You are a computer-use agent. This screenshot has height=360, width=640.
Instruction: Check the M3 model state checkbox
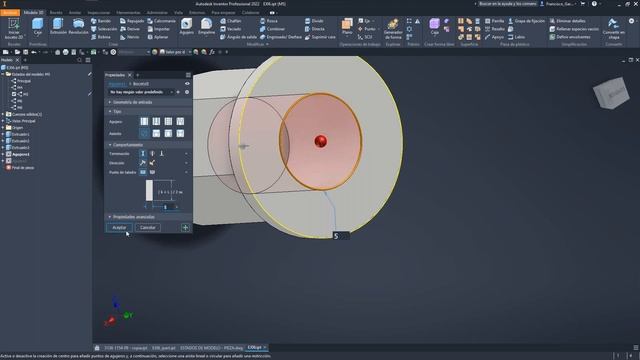coord(14,94)
